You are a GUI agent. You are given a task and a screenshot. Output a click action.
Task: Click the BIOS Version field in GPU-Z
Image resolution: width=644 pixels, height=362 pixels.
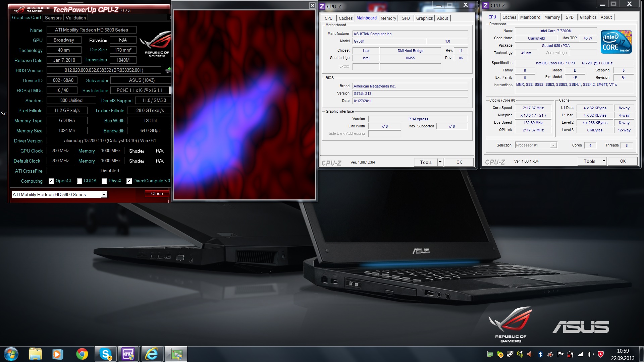[104, 70]
